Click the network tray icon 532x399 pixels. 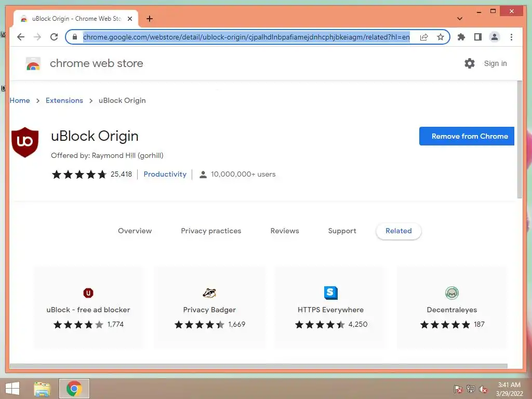(471, 389)
